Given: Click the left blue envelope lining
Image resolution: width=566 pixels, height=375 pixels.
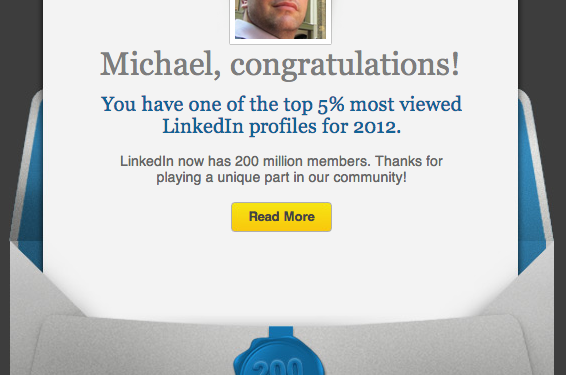Looking at the screenshot, I should pyautogui.click(x=32, y=180).
